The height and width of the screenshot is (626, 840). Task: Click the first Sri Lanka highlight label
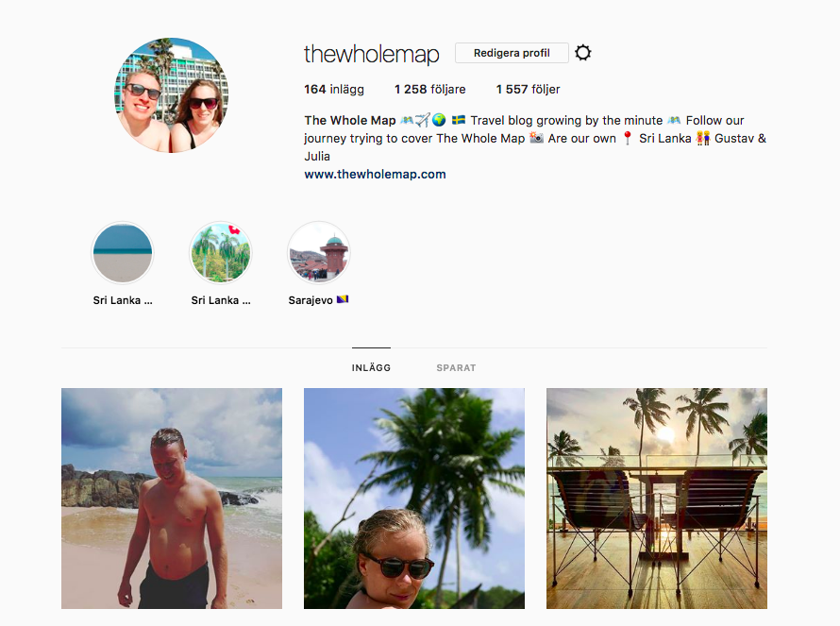(x=123, y=300)
